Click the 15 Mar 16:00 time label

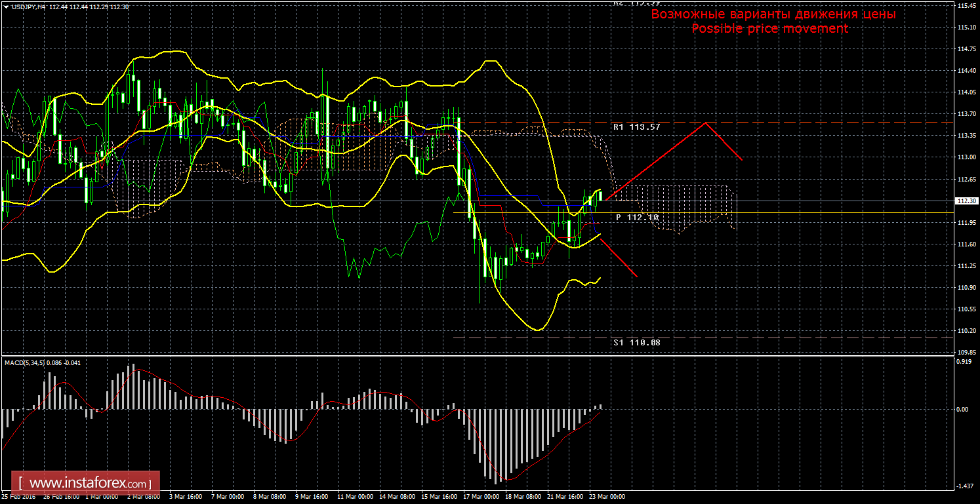click(441, 497)
